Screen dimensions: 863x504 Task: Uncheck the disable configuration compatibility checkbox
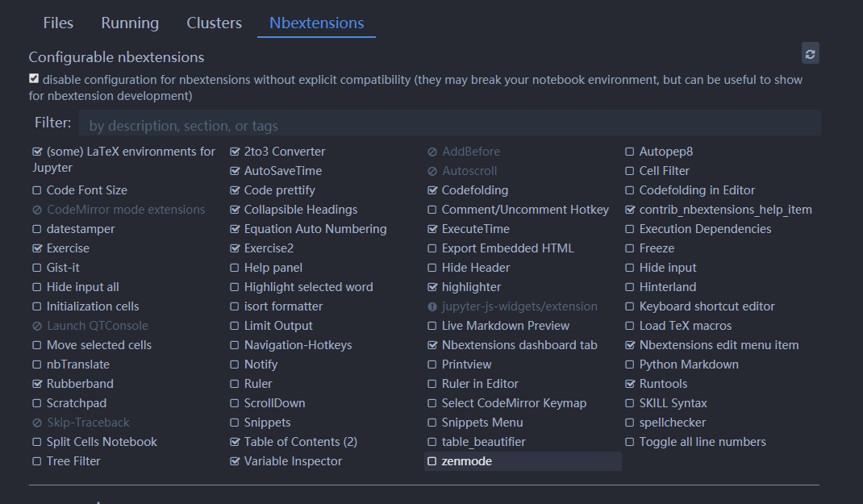(34, 79)
